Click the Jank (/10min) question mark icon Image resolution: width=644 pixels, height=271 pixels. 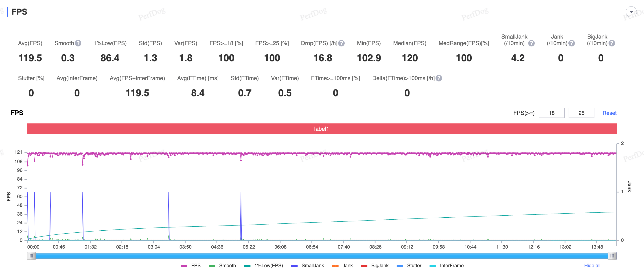coord(572,43)
